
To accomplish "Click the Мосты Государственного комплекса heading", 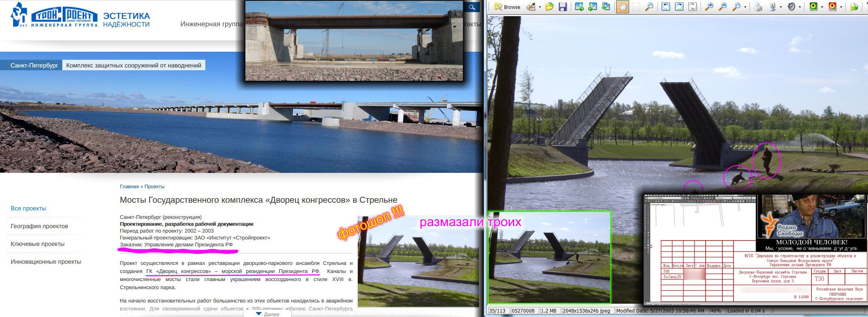I will [x=259, y=200].
